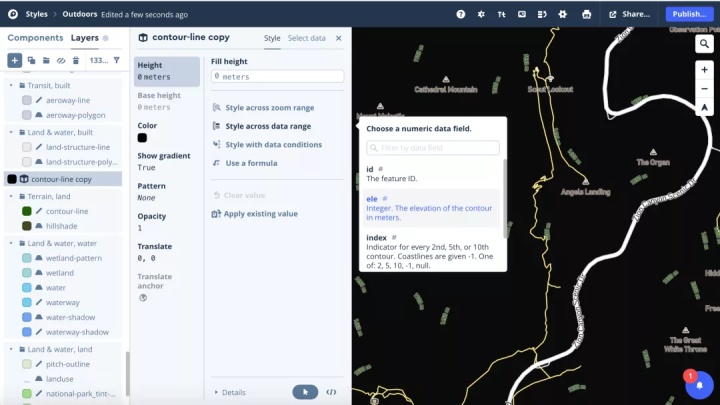Group layers with the folder icon
This screenshot has height=405, width=720.
[x=46, y=60]
